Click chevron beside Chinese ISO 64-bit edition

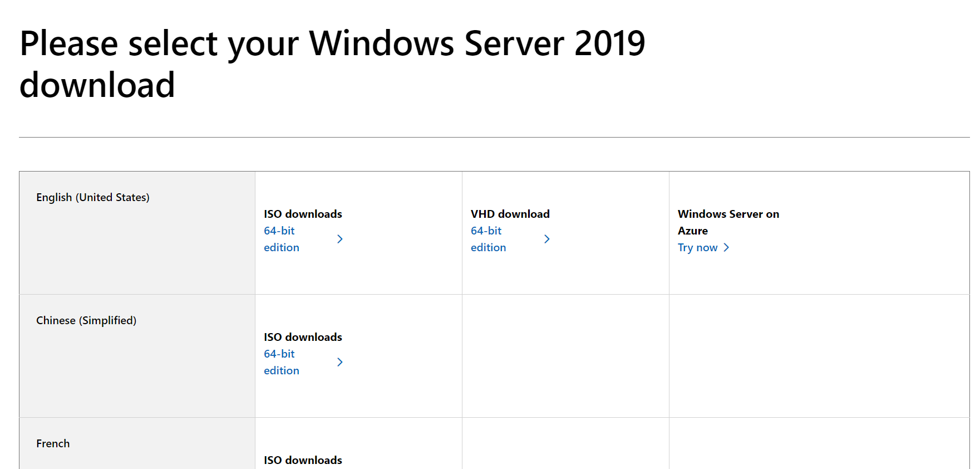340,362
